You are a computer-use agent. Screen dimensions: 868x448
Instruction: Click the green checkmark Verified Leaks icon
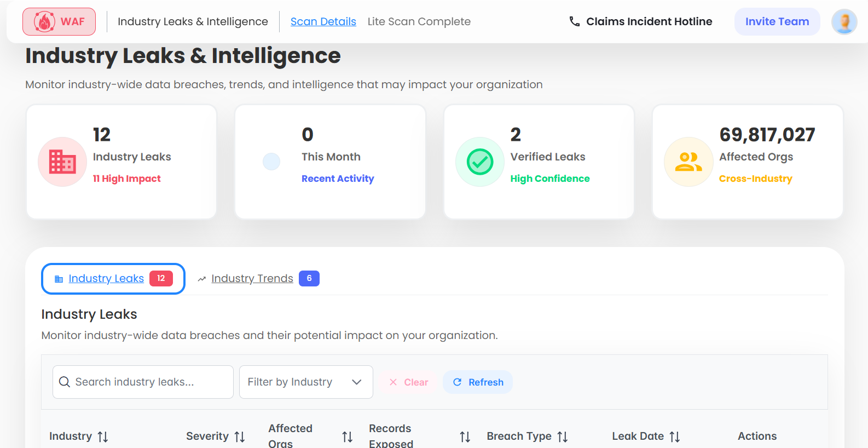coord(480,162)
